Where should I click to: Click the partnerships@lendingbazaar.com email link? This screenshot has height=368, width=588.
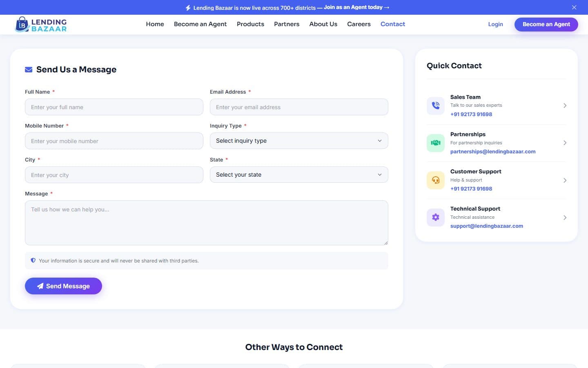coord(493,151)
